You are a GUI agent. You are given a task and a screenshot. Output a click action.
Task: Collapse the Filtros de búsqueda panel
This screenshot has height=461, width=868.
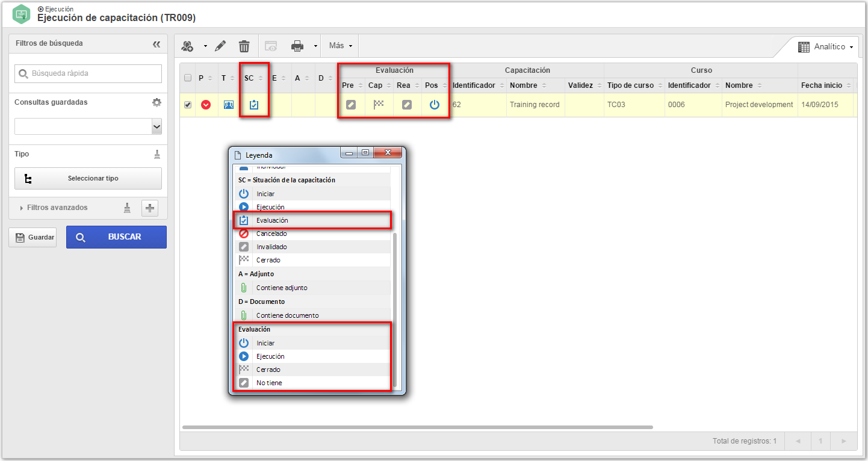157,44
